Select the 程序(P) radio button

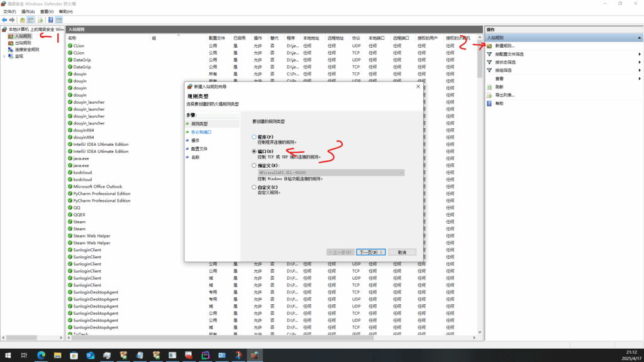pos(254,136)
